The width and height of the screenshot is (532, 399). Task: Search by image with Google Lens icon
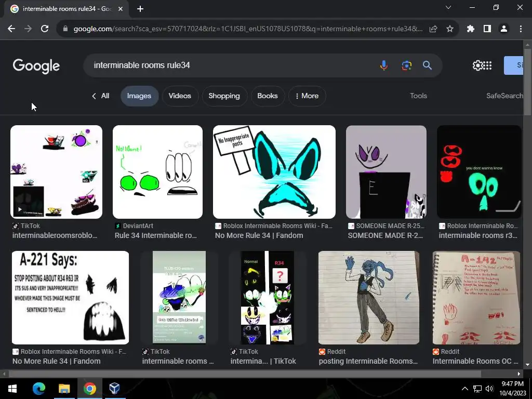406,65
